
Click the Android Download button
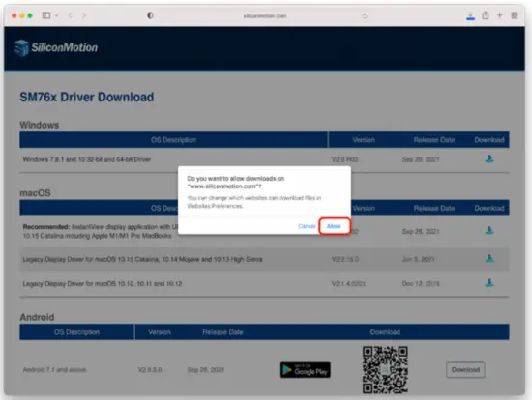pos(465,369)
